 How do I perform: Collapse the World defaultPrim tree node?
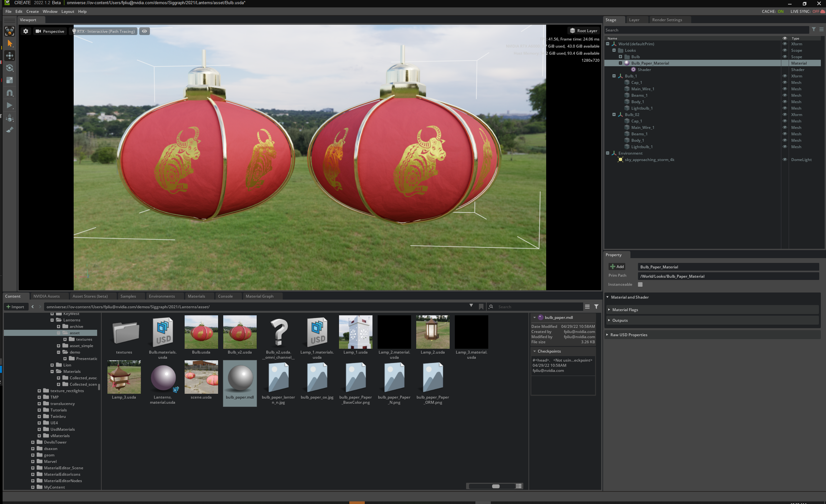tap(608, 44)
